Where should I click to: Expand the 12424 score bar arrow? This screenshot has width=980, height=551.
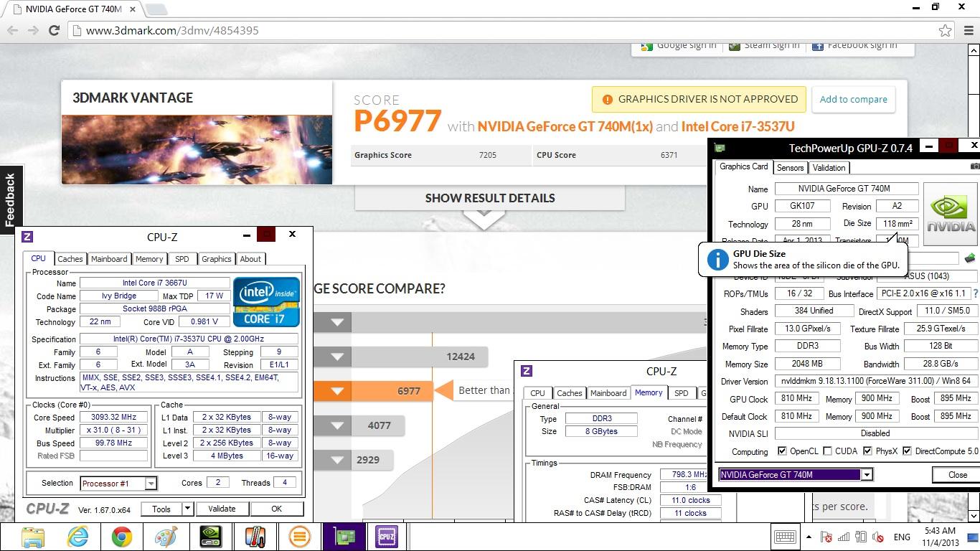(x=336, y=357)
